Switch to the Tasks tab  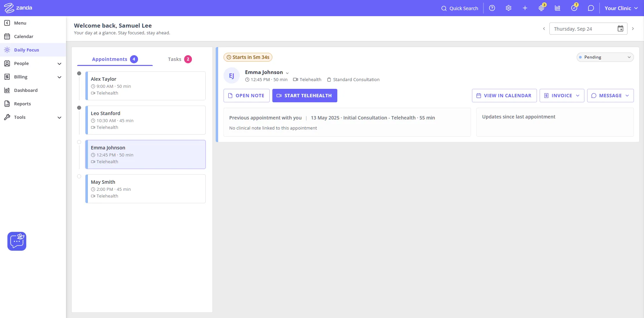tap(180, 59)
